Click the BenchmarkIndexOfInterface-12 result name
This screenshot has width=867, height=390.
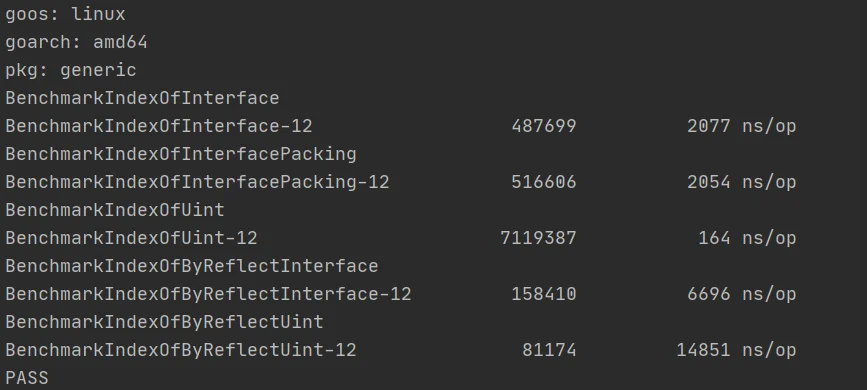point(159,126)
